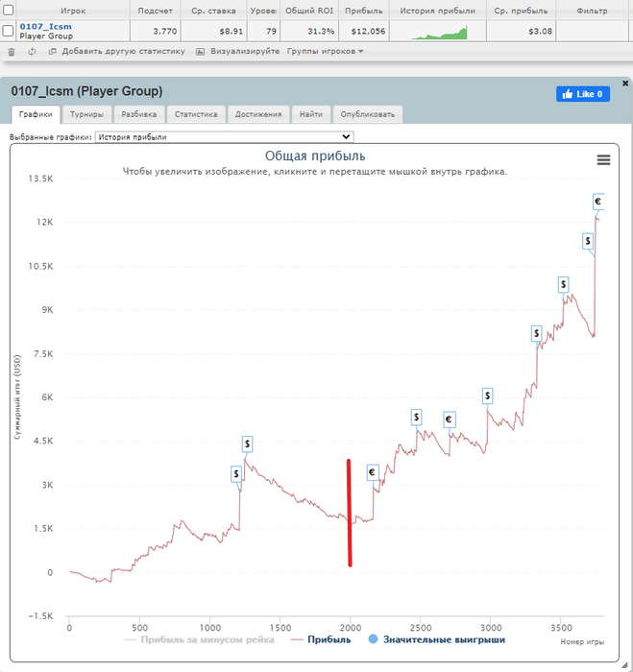Click the green profit history sparkline thumbnail
This screenshot has height=672, width=633.
tap(440, 33)
